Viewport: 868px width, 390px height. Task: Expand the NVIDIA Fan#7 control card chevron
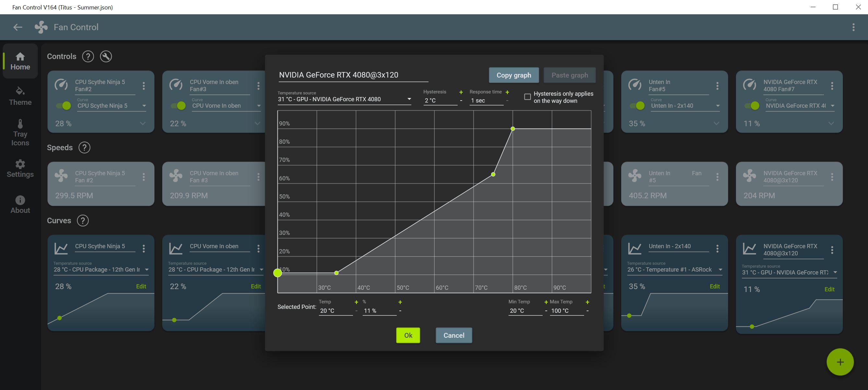click(831, 124)
